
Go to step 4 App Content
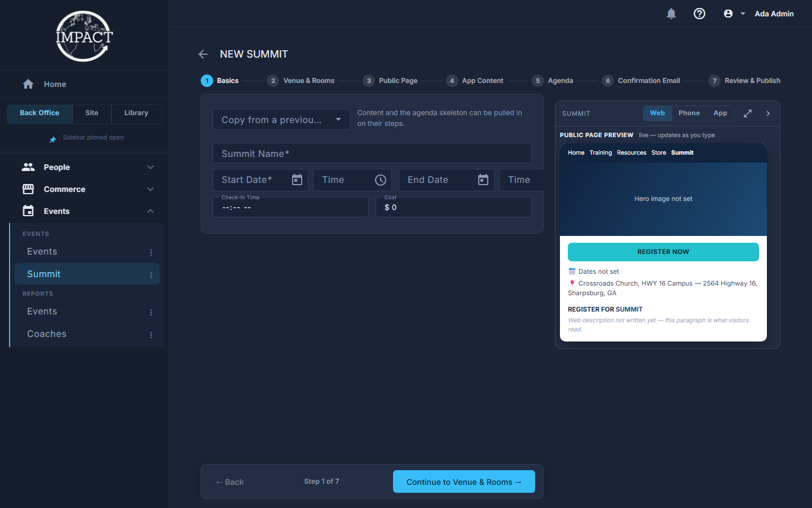tap(475, 81)
